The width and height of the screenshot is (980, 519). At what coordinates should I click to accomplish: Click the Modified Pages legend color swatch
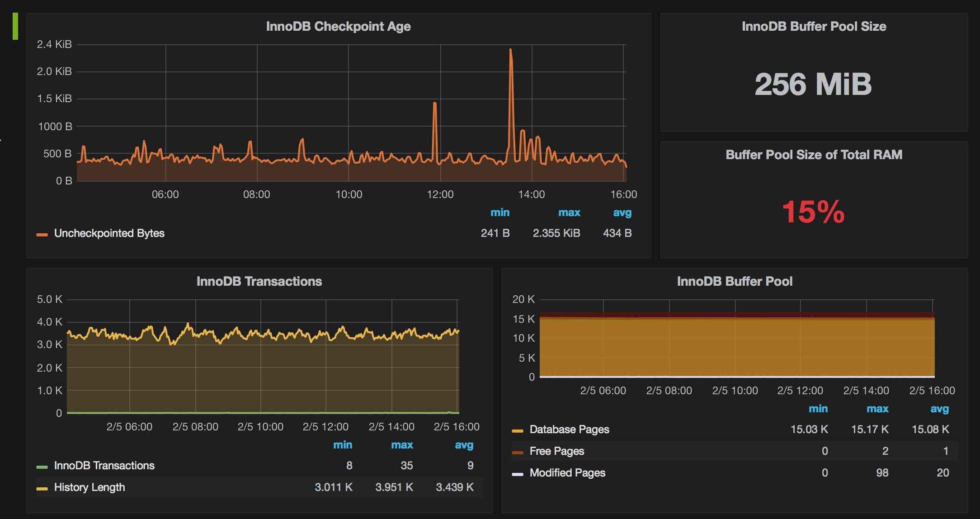(x=518, y=474)
